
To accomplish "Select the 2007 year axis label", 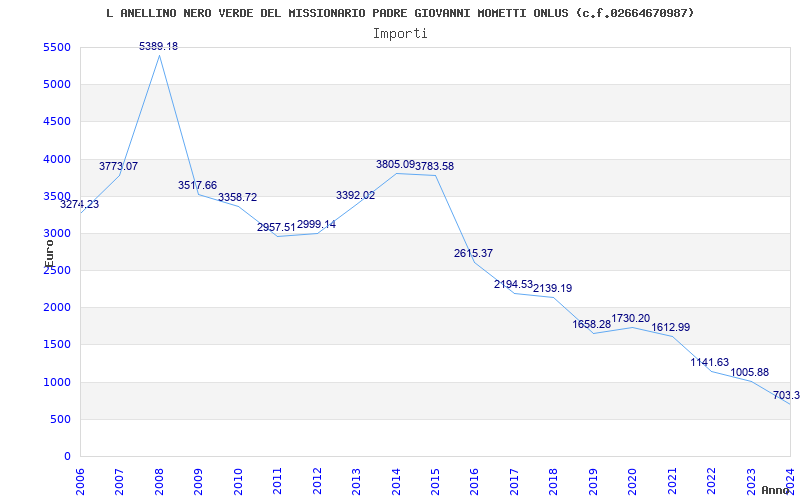I will (119, 481).
